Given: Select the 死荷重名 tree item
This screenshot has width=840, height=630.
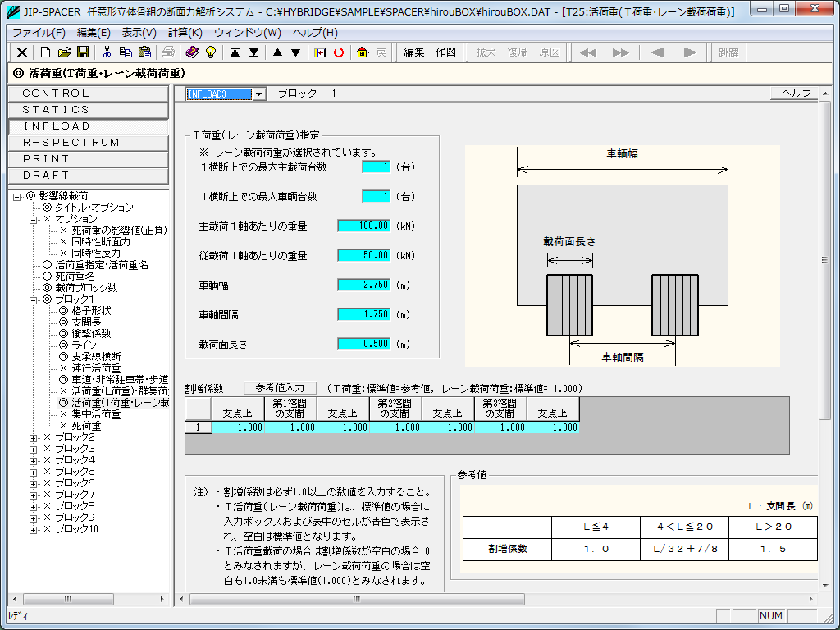Looking at the screenshot, I should (x=75, y=276).
